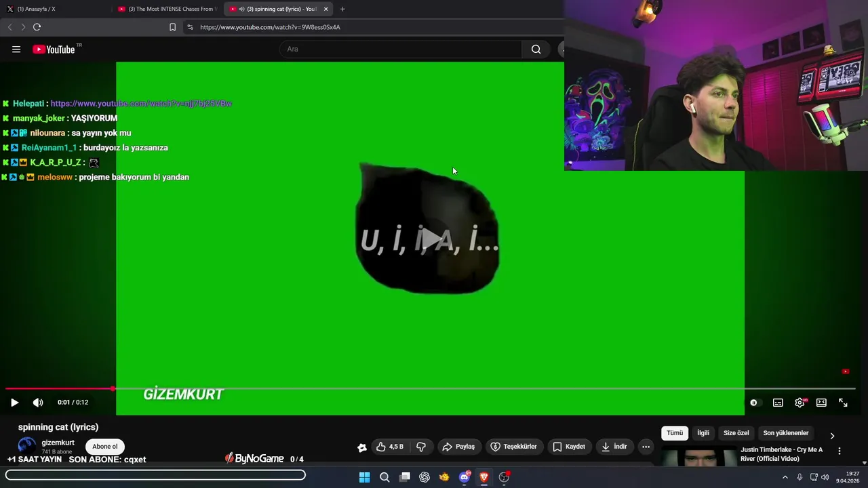This screenshot has width=868, height=488.
Task: Open Justin Timberlake video options menu
Action: click(839, 451)
